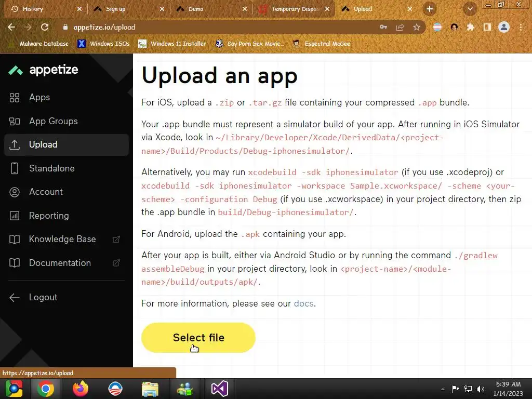Select the Upload sidebar item
Viewport: 532px width, 399px height.
66,145
